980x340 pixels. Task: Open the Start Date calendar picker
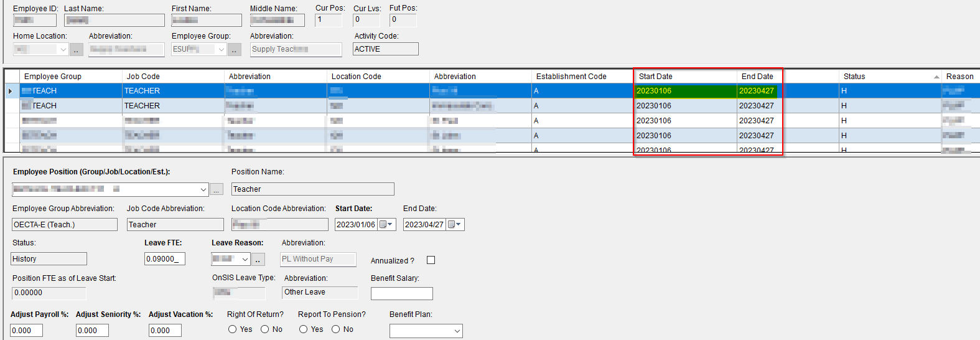pos(387,225)
